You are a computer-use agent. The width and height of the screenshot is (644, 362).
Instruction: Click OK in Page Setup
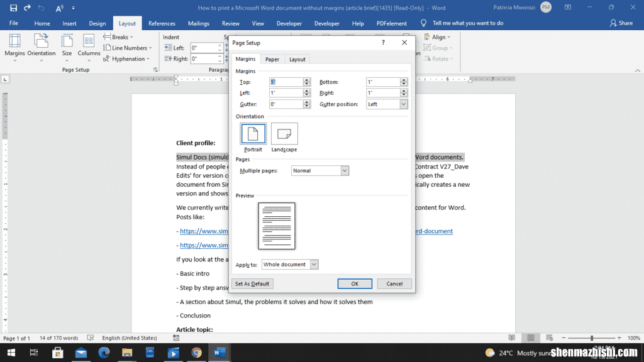[355, 283]
